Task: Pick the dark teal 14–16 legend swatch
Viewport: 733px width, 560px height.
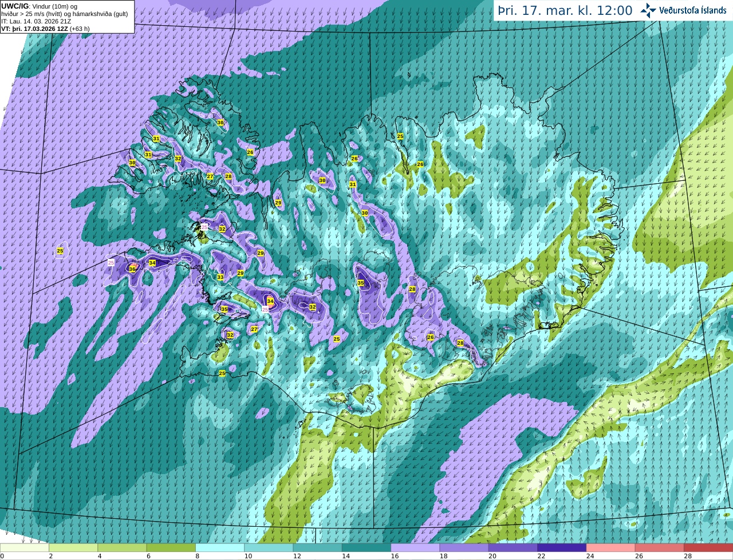Action: [x=366, y=548]
